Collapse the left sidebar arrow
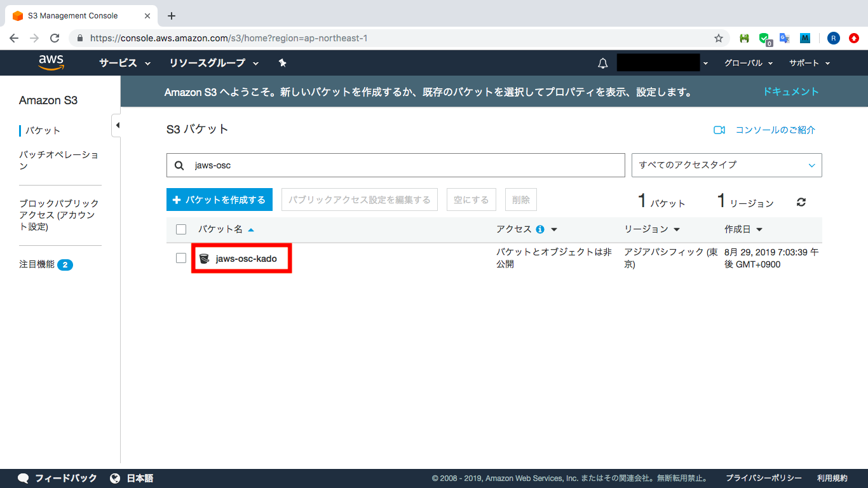 (x=117, y=125)
